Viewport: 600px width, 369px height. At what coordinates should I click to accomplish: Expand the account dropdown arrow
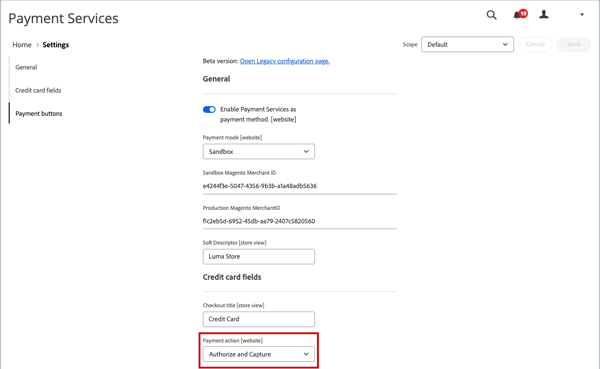(582, 15)
